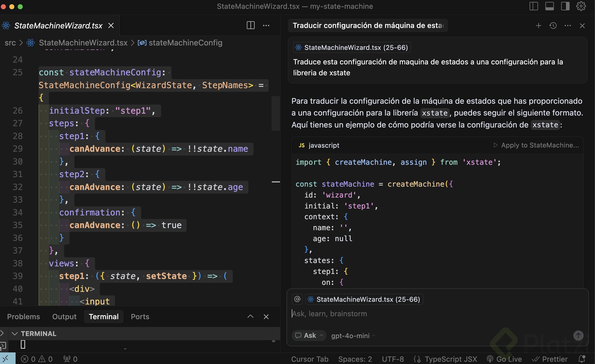Send message with up-arrow button
Viewport: 595px width, 364px height.
(x=578, y=335)
